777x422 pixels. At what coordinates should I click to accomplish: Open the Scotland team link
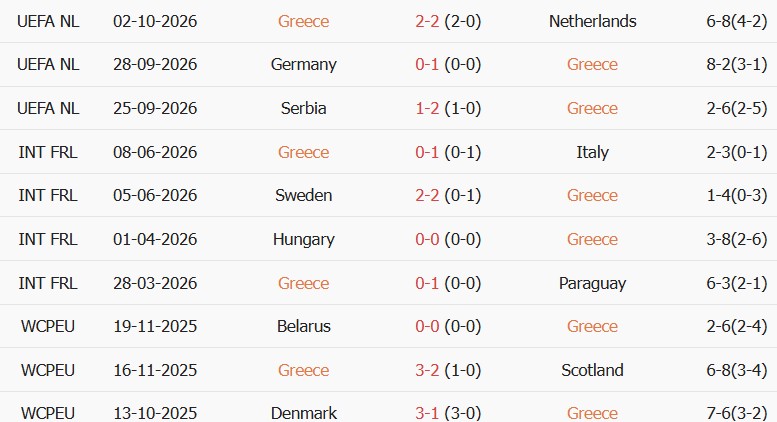[x=592, y=370]
